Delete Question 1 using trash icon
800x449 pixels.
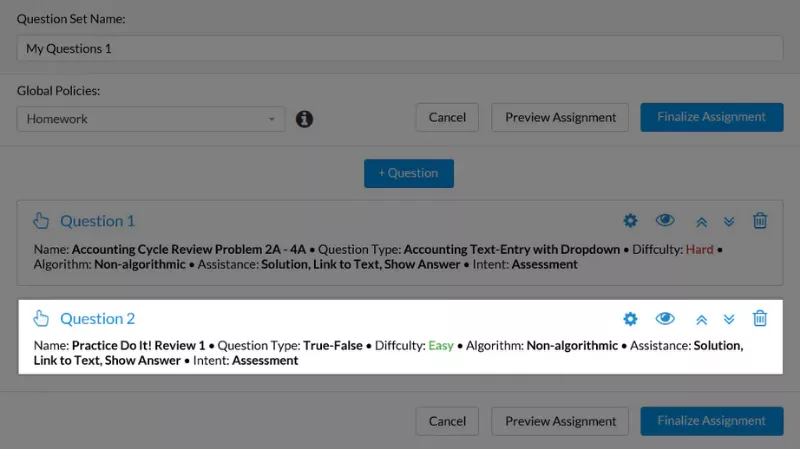760,220
